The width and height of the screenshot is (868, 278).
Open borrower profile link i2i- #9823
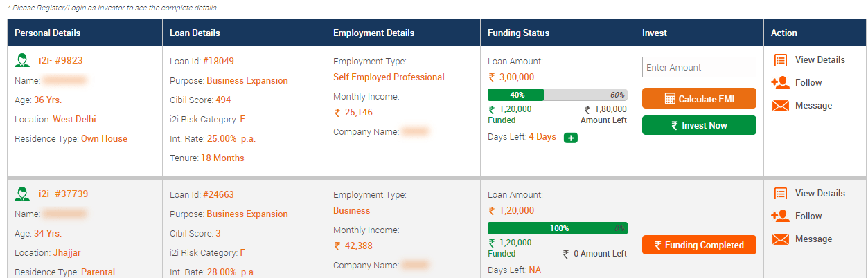coord(61,60)
